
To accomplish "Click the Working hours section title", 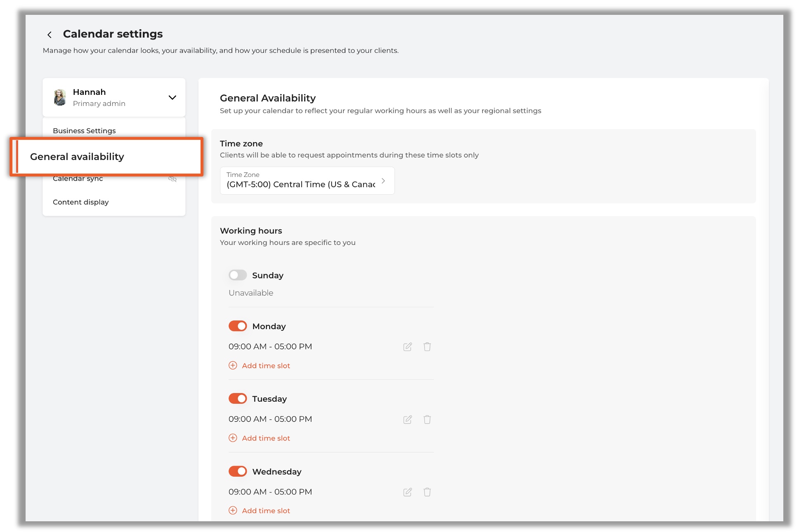I will coord(251,231).
